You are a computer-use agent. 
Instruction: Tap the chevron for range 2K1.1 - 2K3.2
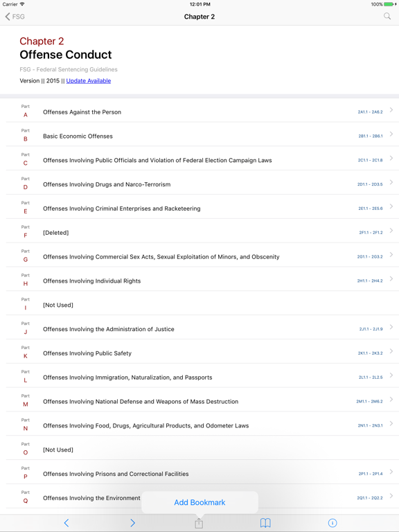tap(391, 351)
